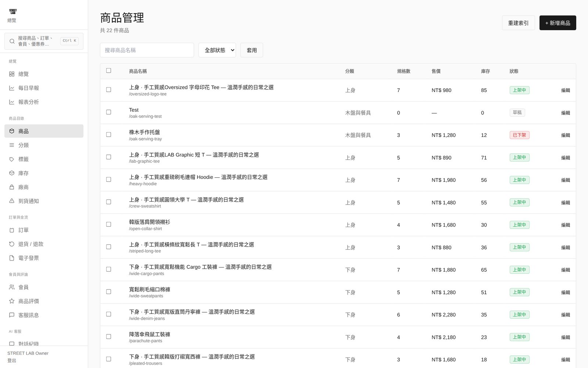The width and height of the screenshot is (588, 368).
Task: Click the 客服訊息 chat bubble icon
Action: pyautogui.click(x=12, y=315)
